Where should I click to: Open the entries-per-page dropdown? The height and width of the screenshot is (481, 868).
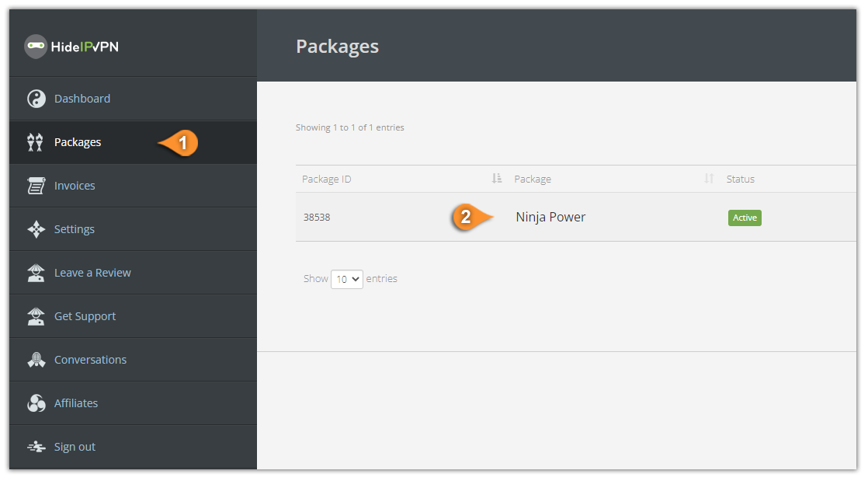click(346, 278)
